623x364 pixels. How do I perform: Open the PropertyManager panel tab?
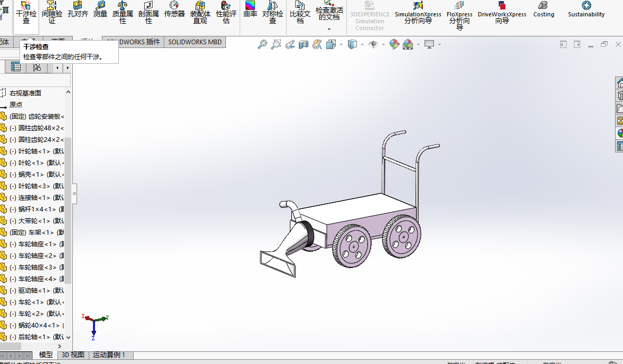(16, 67)
